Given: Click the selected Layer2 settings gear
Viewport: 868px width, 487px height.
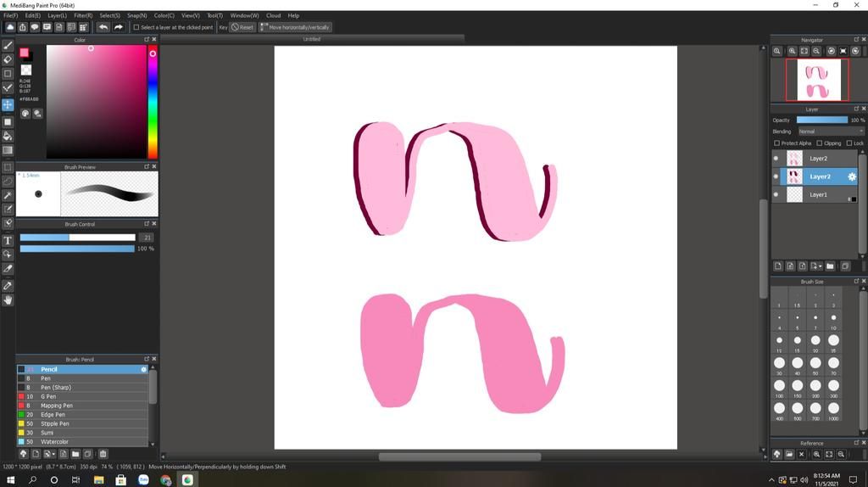Looking at the screenshot, I should click(852, 176).
